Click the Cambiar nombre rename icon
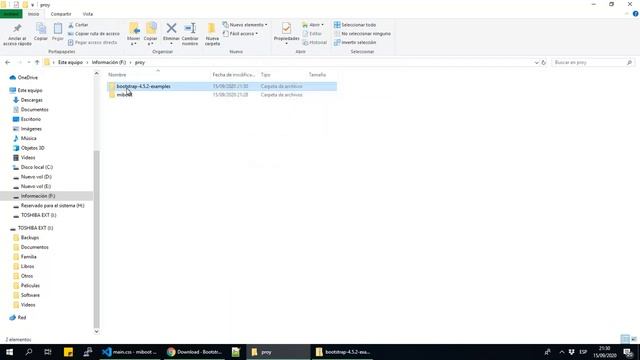This screenshot has height=360, width=640. pos(190,34)
